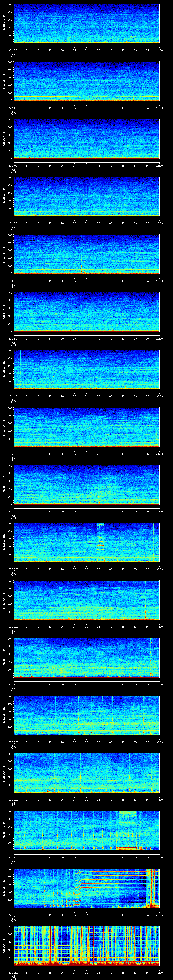Select the 28:00 end time label

tap(160, 281)
